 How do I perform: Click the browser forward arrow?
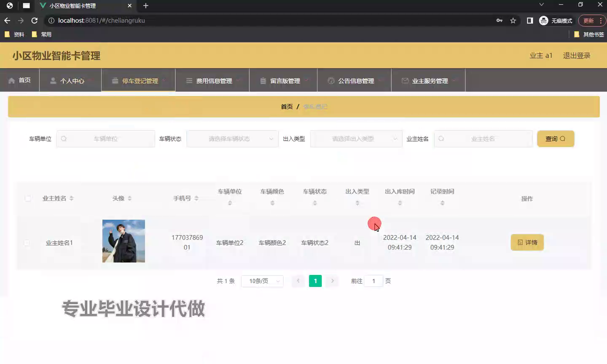click(x=21, y=20)
